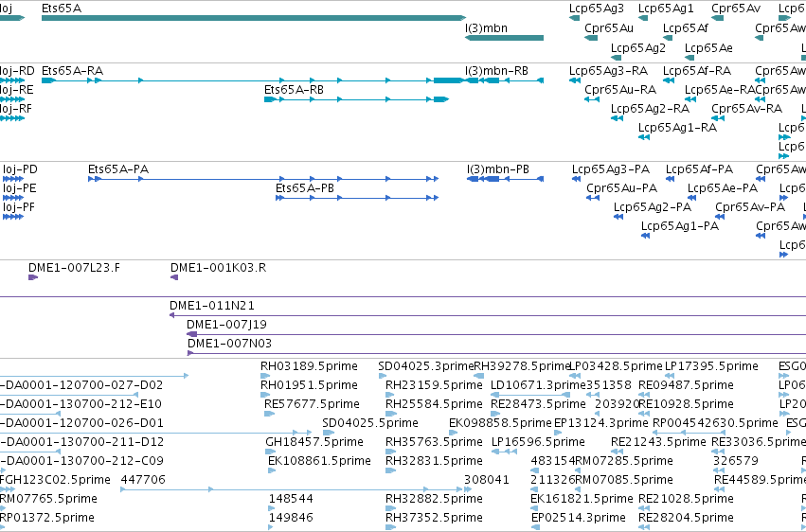Select the l(3)mbn gene label
This screenshot has height=532, width=806.
pyautogui.click(x=486, y=28)
